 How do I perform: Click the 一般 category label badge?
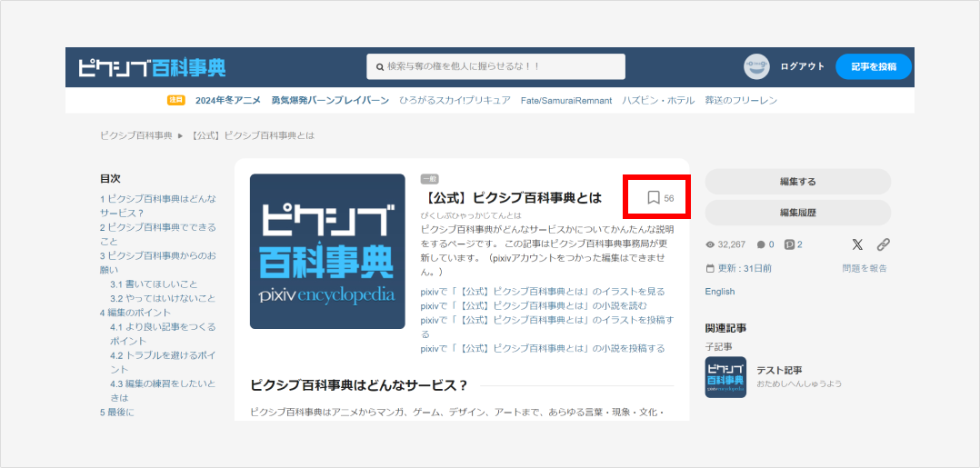click(429, 179)
